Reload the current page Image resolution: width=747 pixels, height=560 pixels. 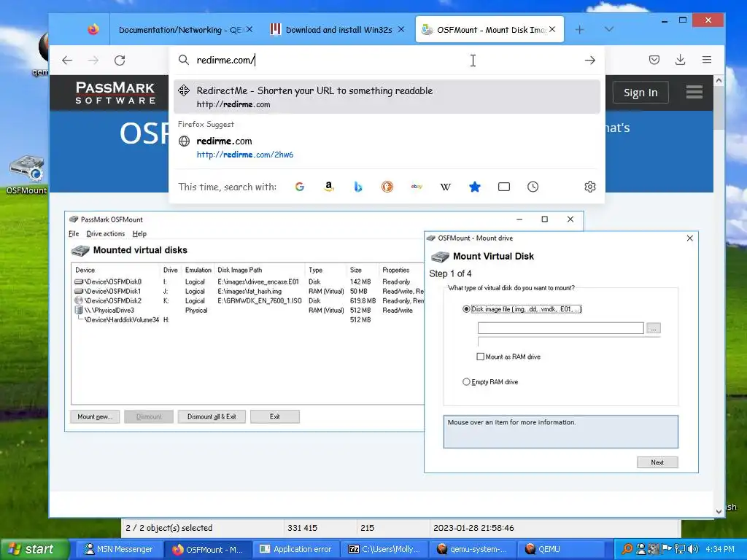120,60
